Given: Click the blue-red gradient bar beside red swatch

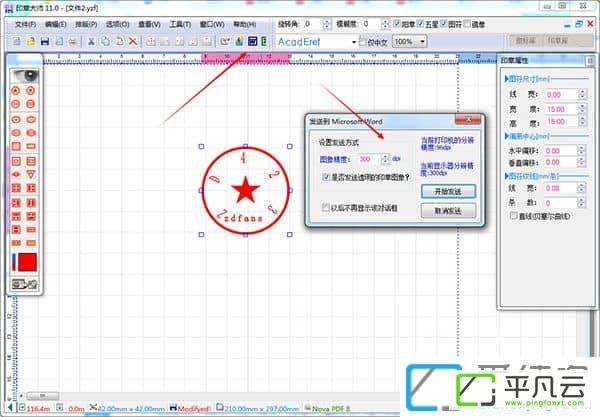Looking at the screenshot, I should click(14, 262).
